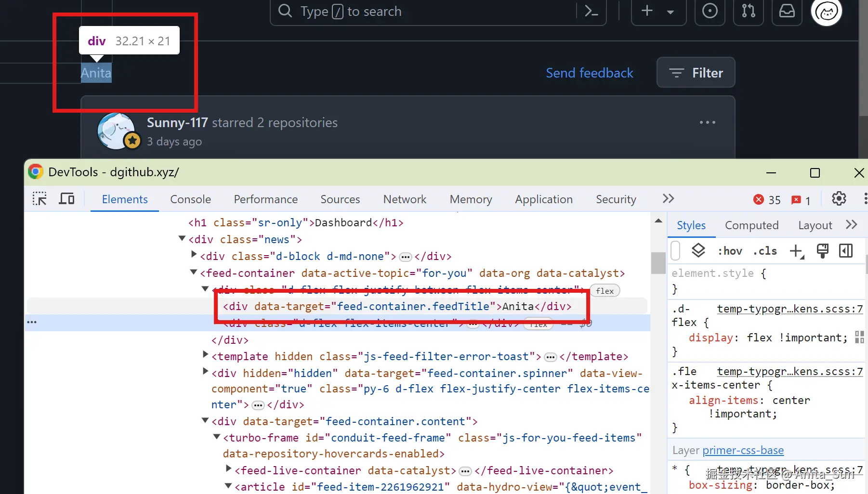Switch to the Elements tab
The width and height of the screenshot is (868, 494).
pos(125,199)
